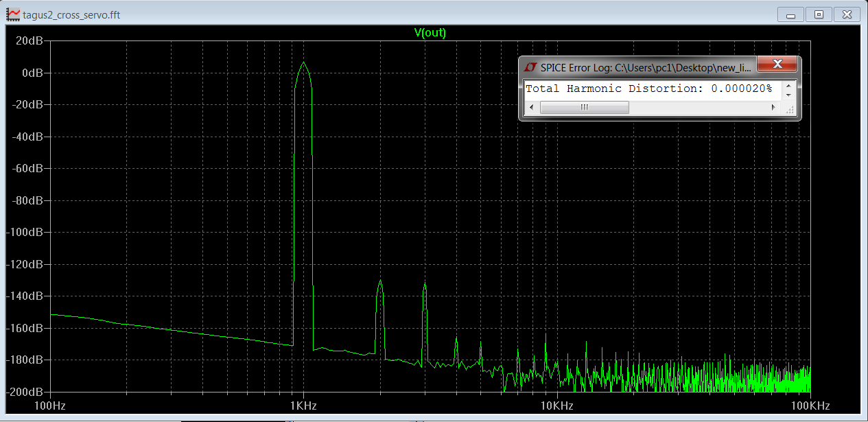Click the V(out) trace label

tap(430, 32)
